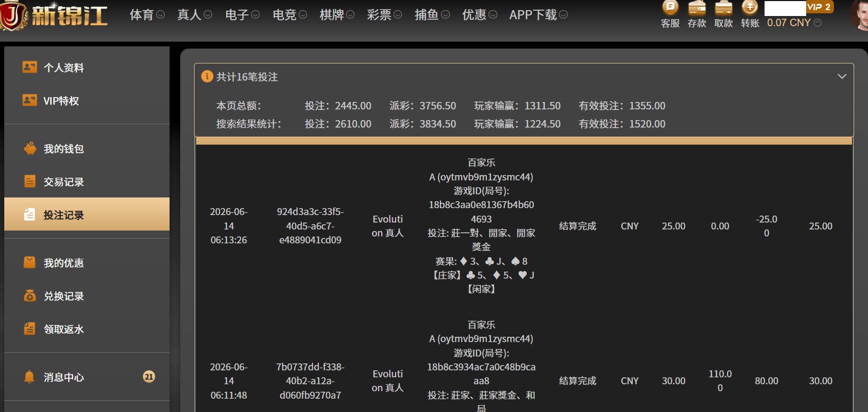This screenshot has height=412, width=868.
Task: Click the 搜索结果统计 label
Action: pyautogui.click(x=249, y=124)
